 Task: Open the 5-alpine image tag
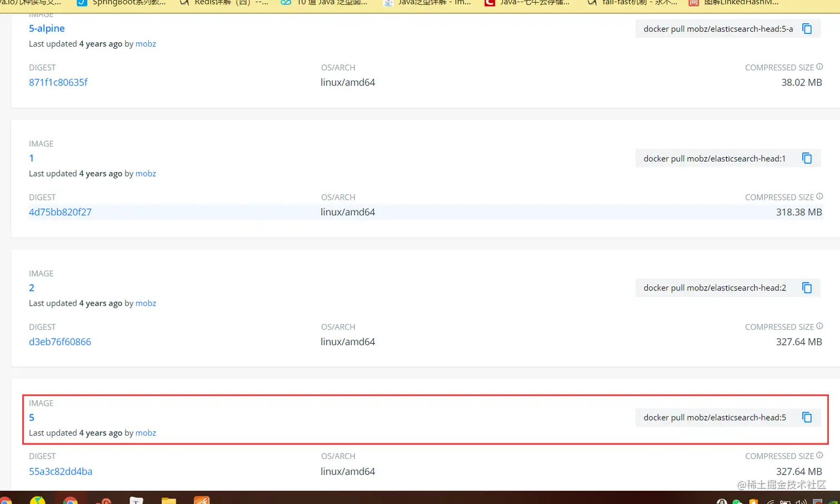[x=47, y=28]
